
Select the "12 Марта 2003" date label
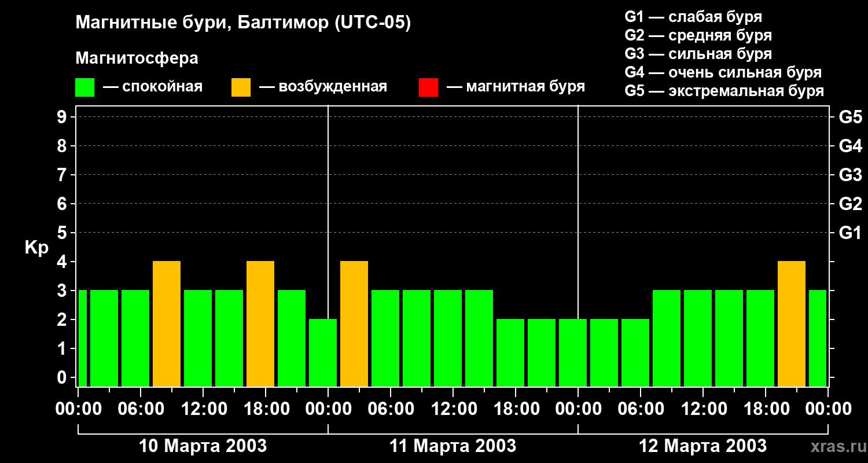703,446
